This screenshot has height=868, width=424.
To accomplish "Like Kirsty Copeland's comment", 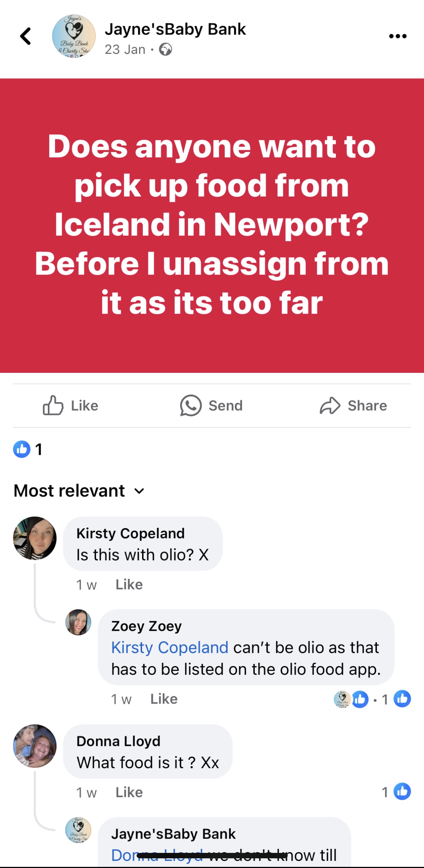I will point(129,585).
